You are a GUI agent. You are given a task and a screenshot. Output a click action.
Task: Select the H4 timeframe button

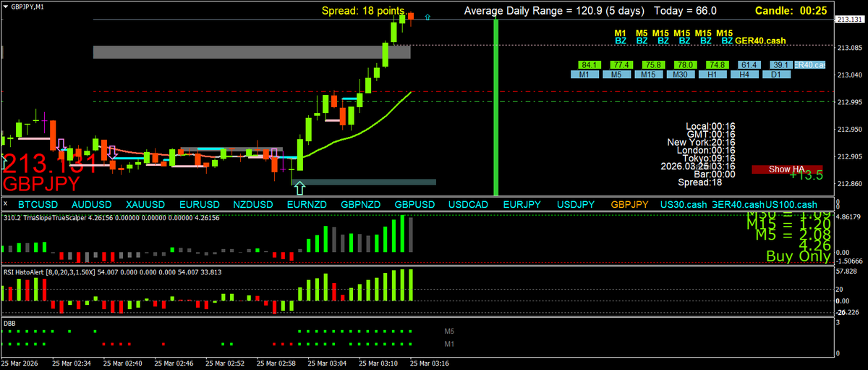pos(744,75)
